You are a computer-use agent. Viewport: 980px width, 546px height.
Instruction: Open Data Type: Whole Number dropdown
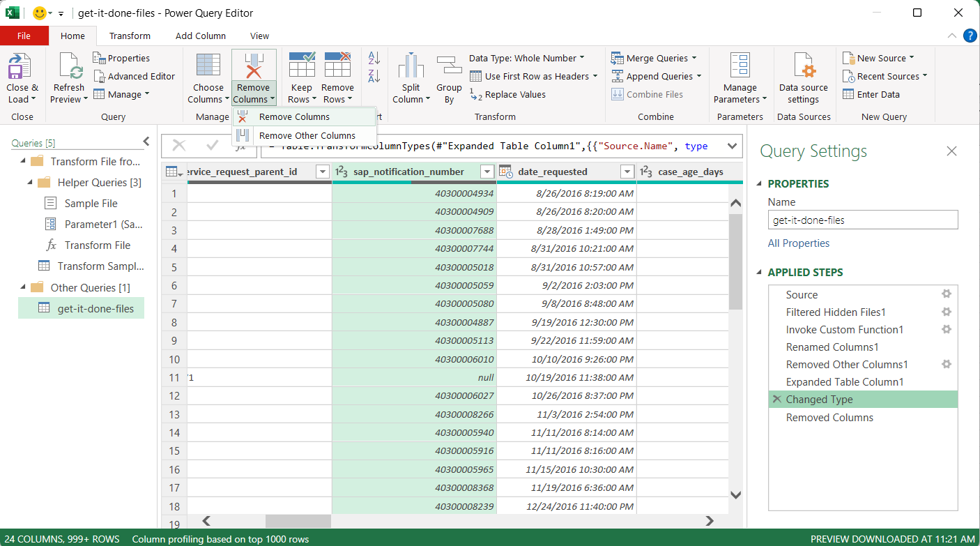527,58
